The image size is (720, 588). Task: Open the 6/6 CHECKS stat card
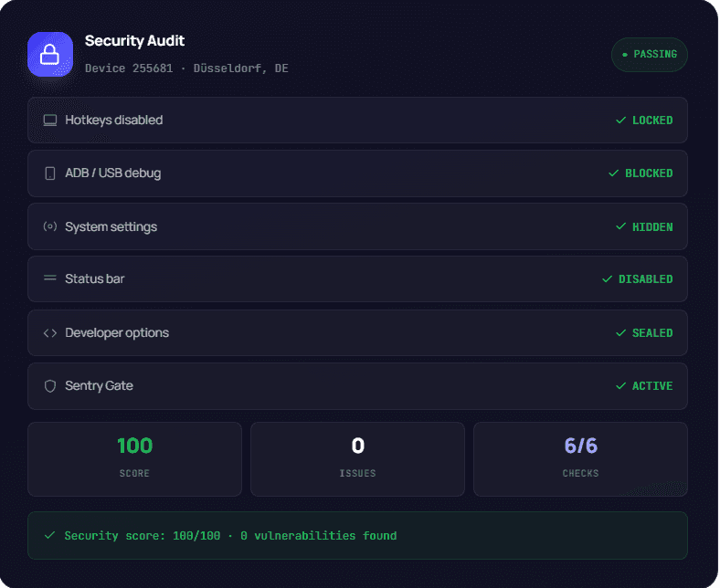point(580,459)
